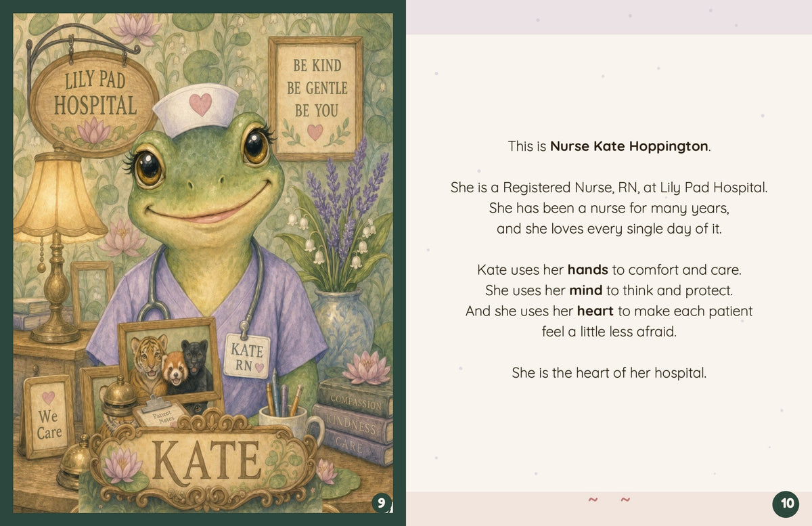Viewport: 812px width, 526px height.
Task: Click the line 'feel a little less afraid.'
Action: click(x=609, y=332)
